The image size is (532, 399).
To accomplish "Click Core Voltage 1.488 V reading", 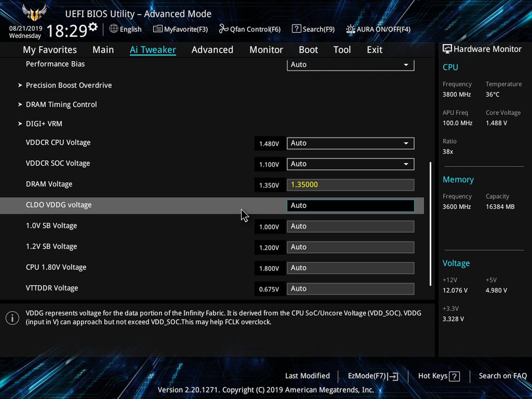I will click(497, 123).
